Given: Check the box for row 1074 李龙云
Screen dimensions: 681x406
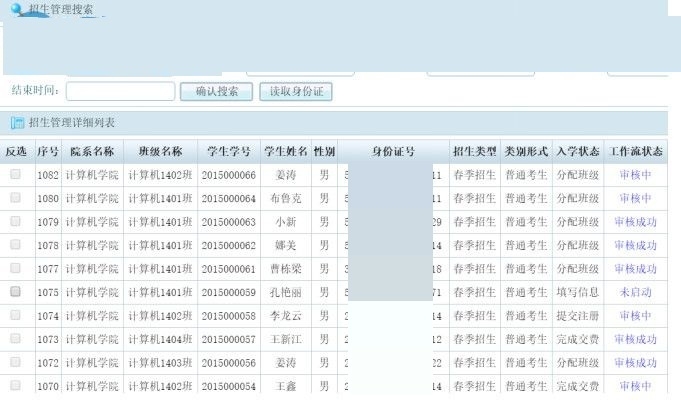Looking at the screenshot, I should click(x=16, y=315).
